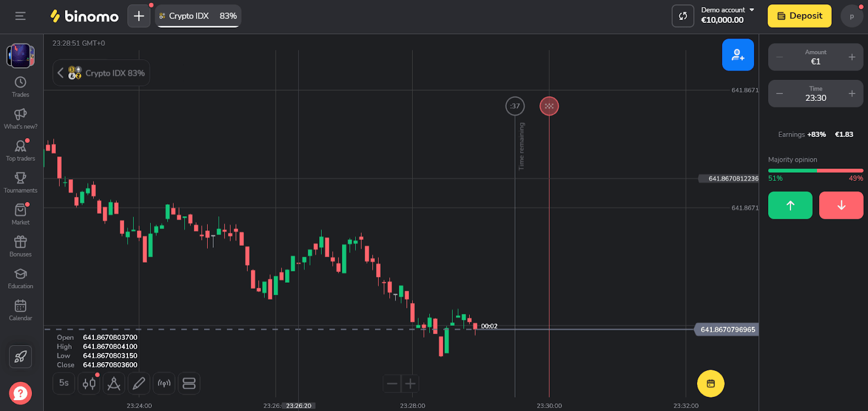The width and height of the screenshot is (868, 411).
Task: Click the yellow Deposit button
Action: (800, 16)
